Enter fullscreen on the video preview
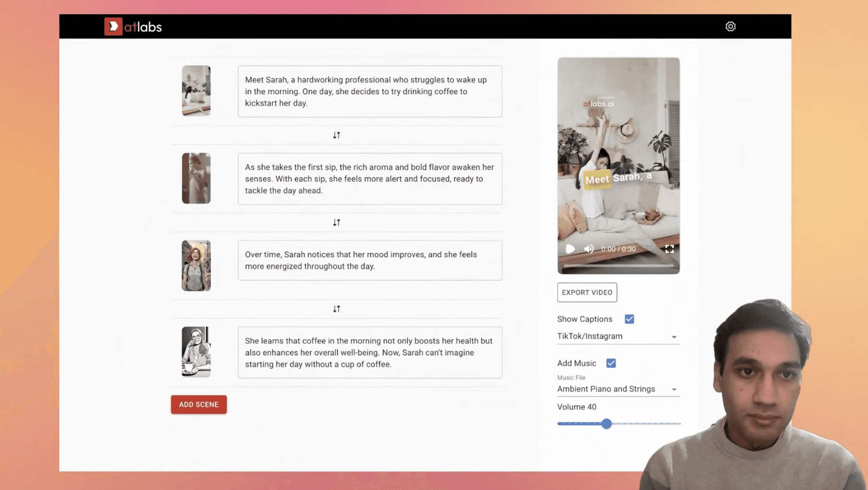This screenshot has width=868, height=490. point(670,249)
